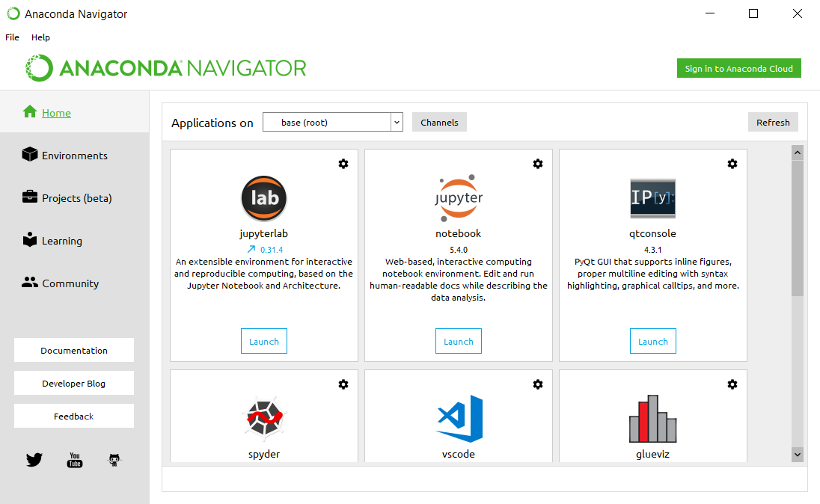The height and width of the screenshot is (504, 820).
Task: Open the File menu
Action: pyautogui.click(x=12, y=37)
